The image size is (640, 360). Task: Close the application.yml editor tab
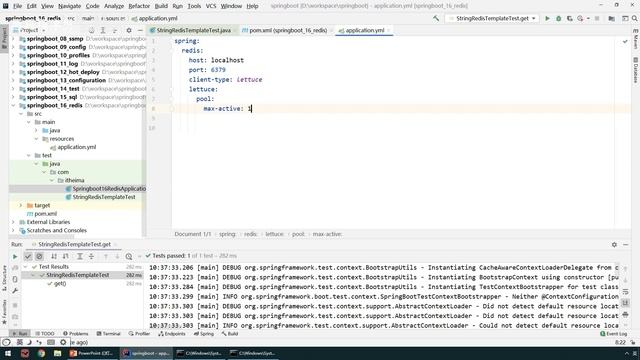389,30
